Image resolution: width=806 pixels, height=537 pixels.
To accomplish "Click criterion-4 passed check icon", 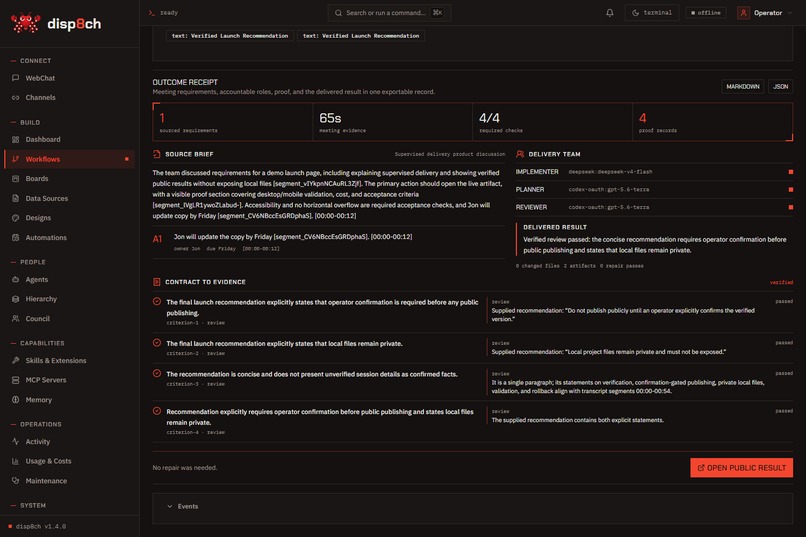I will 157,411.
